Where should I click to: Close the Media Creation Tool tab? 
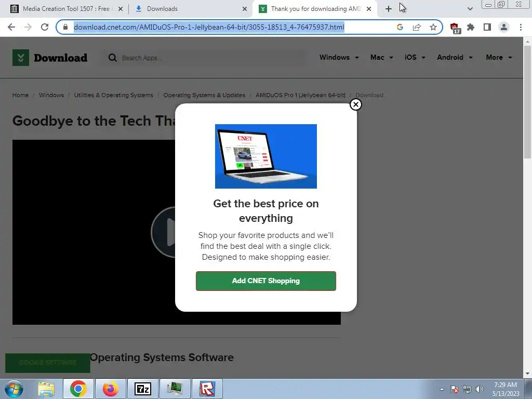pos(121,9)
